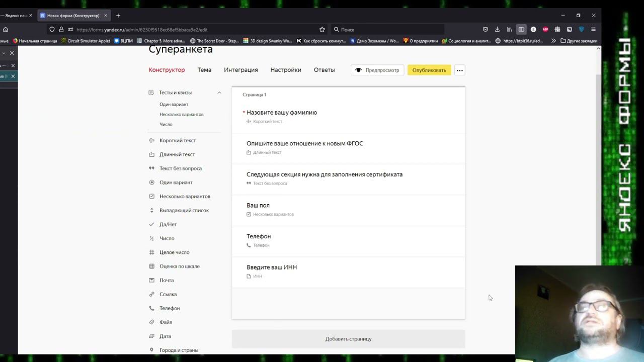Open form Предпросмотр

click(x=377, y=70)
